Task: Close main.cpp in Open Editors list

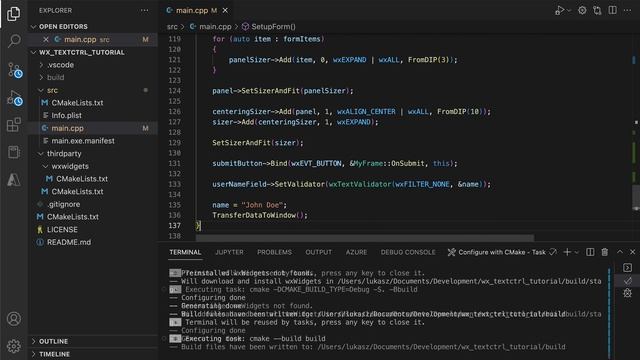Action: click(x=46, y=40)
